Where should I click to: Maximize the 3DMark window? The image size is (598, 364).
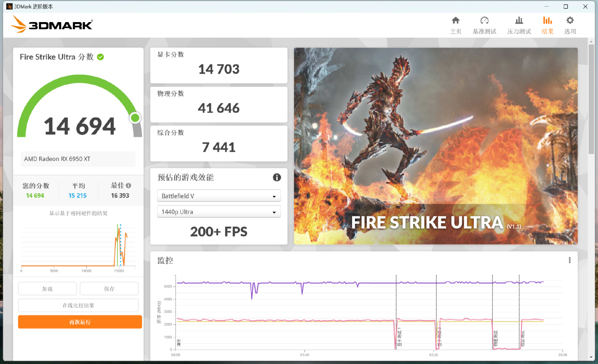[x=566, y=7]
